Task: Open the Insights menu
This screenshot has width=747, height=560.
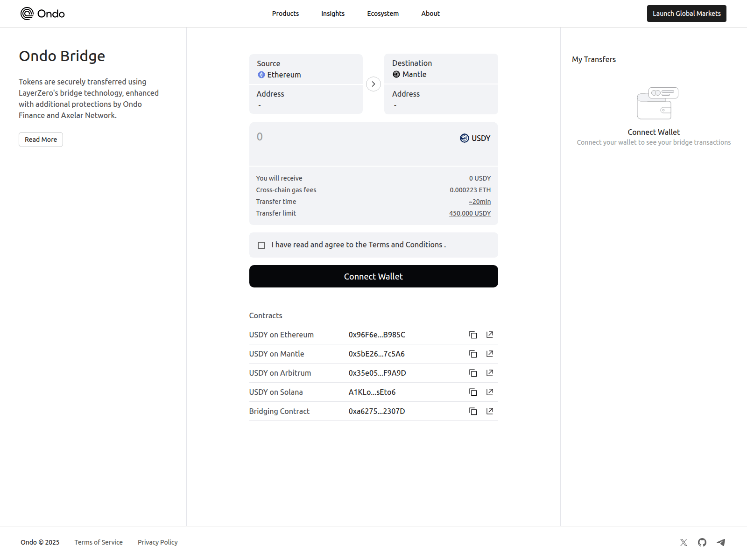Action: pos(333,14)
